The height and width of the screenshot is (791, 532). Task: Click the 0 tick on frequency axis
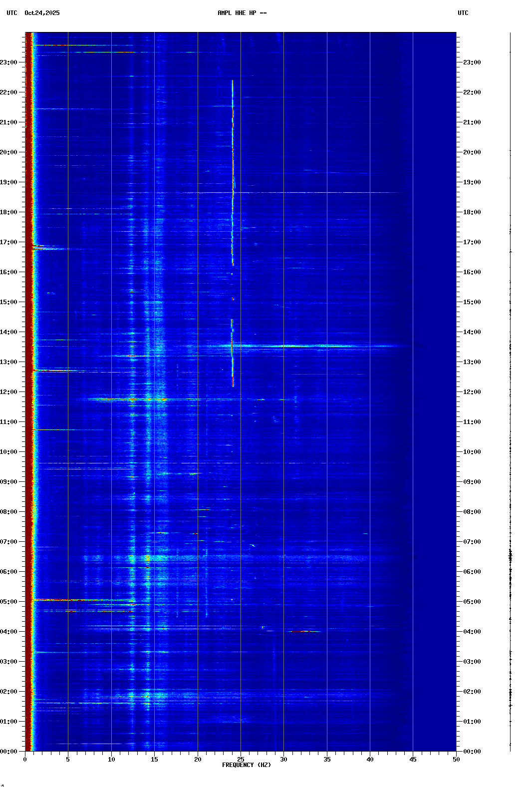coord(25,759)
